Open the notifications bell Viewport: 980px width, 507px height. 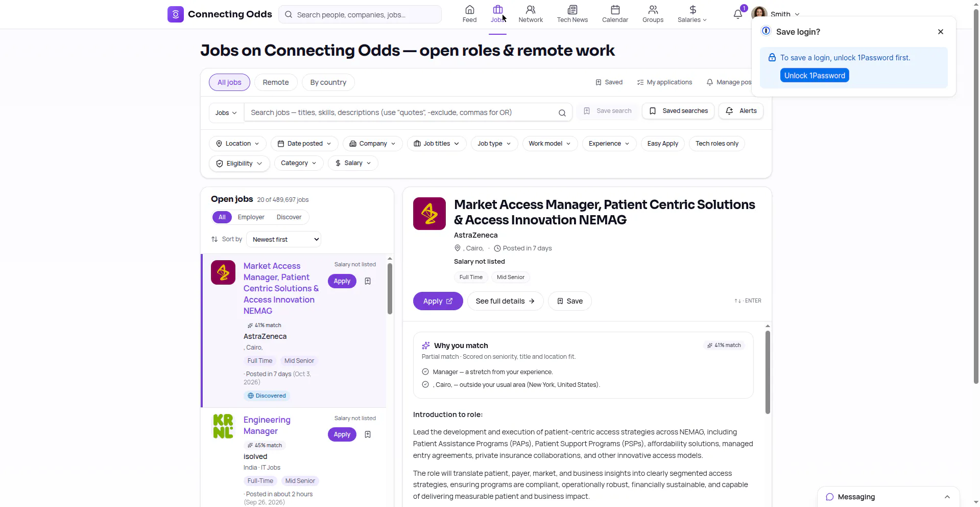click(x=738, y=14)
